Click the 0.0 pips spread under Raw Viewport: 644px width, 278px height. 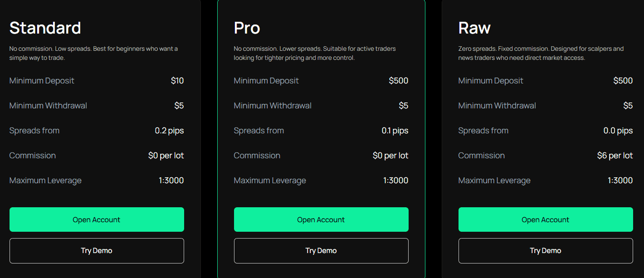[x=619, y=131]
